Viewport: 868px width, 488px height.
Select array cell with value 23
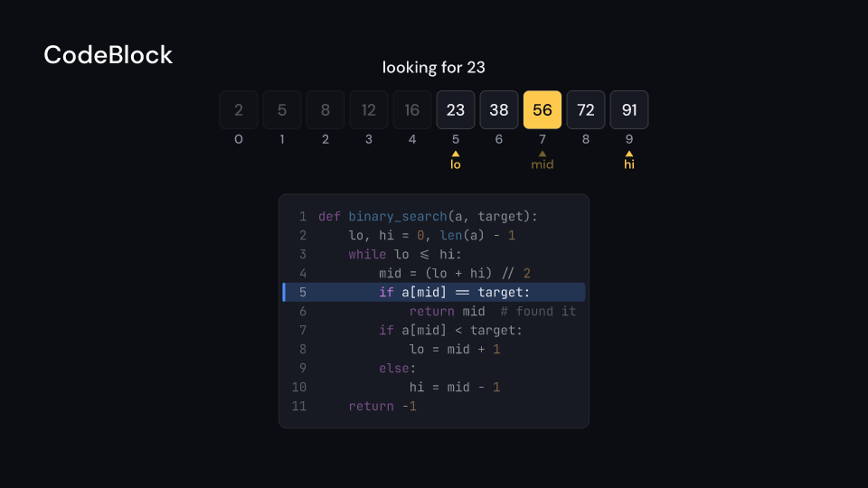coord(456,110)
